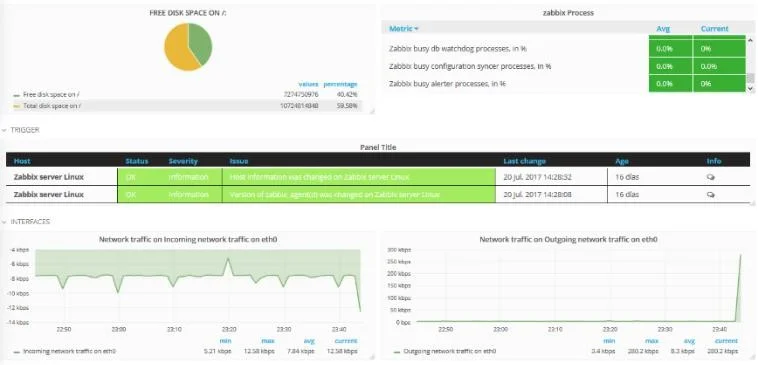This screenshot has height=365, width=758.
Task: Click the Info column header
Action: [714, 161]
